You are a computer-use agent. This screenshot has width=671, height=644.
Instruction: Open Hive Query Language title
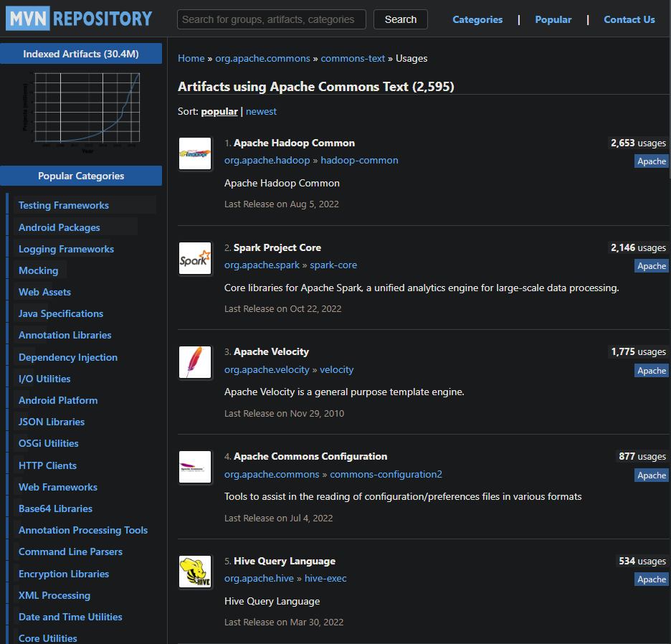pyautogui.click(x=285, y=561)
